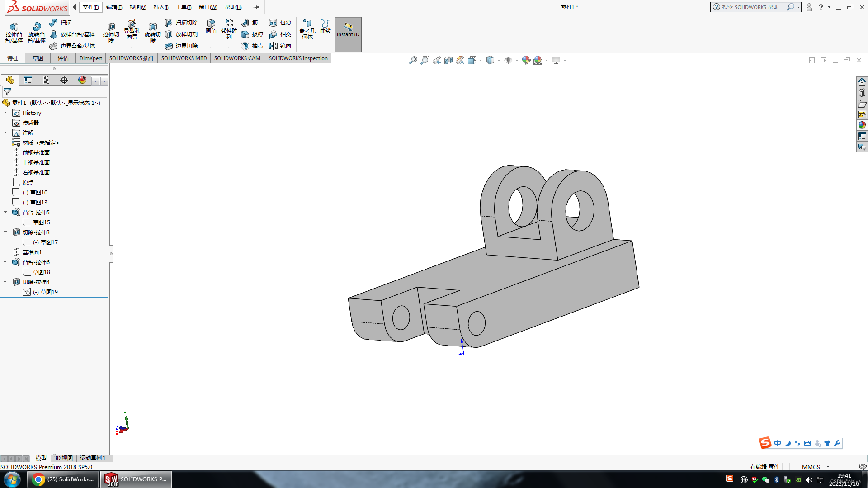Open the Windows Start button
868x488 pixels.
(x=12, y=479)
